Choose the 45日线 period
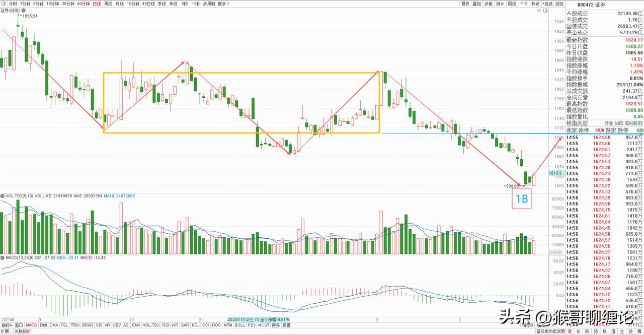 [x=148, y=3]
